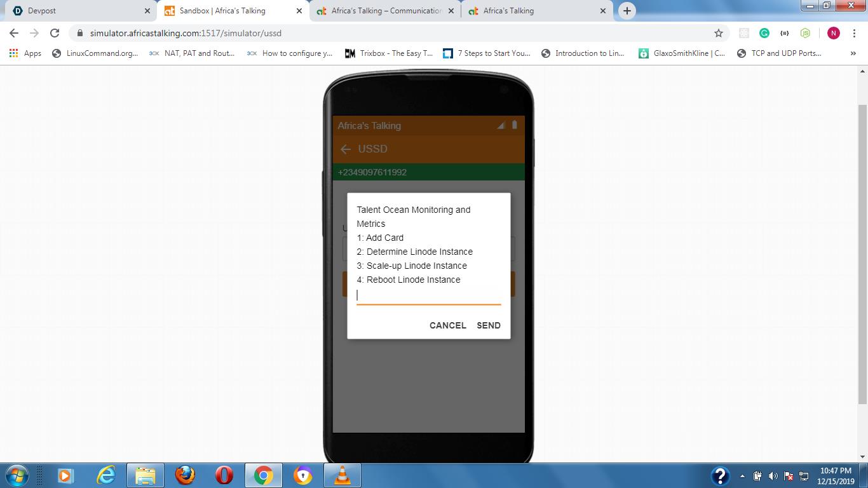
Task: Click 3: Scale-up Linode Instance text
Action: tap(412, 266)
